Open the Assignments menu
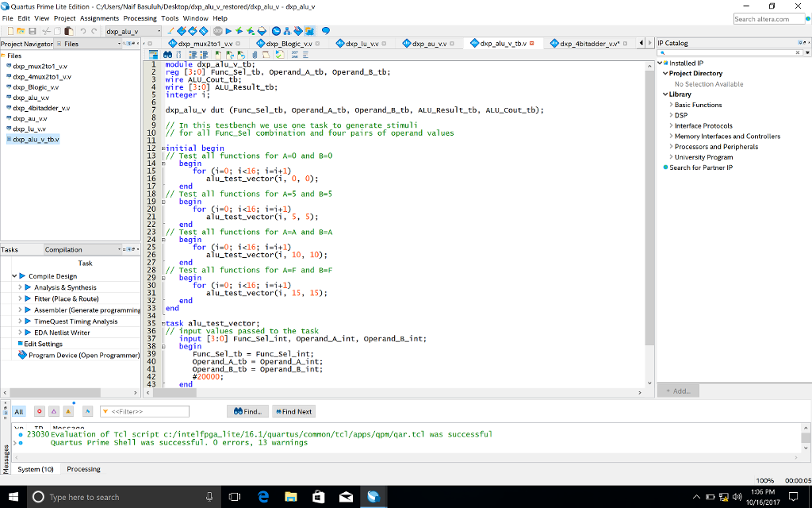The image size is (812, 508). point(99,18)
